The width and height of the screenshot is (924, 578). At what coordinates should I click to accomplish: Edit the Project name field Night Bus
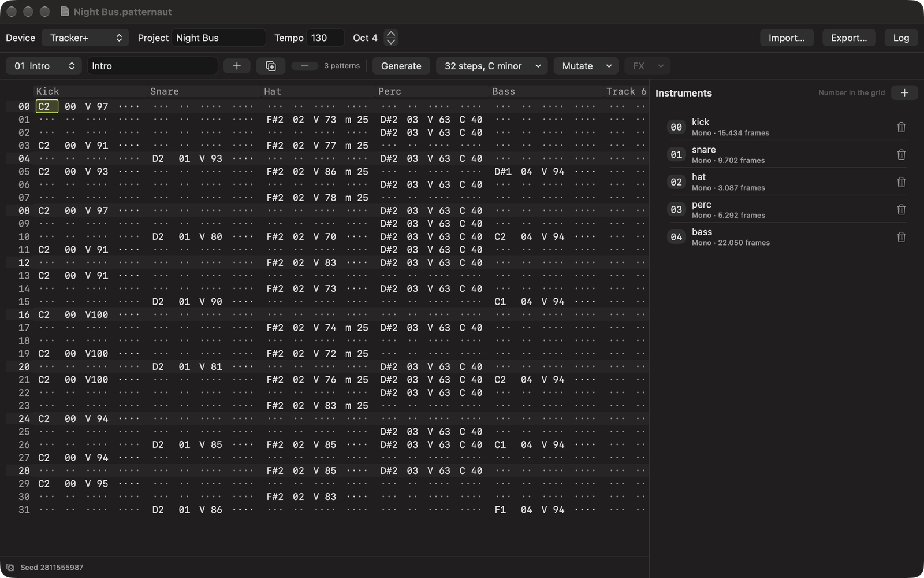(x=218, y=38)
